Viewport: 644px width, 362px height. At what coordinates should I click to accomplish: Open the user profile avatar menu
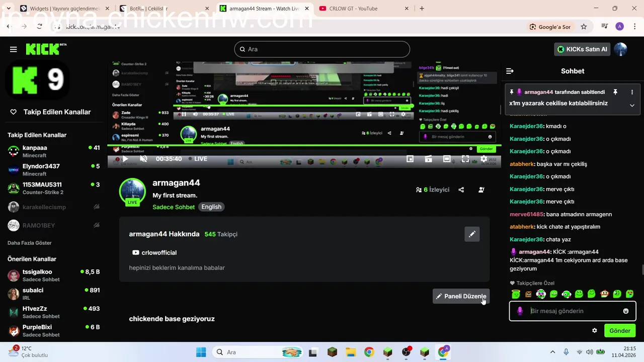point(620,49)
